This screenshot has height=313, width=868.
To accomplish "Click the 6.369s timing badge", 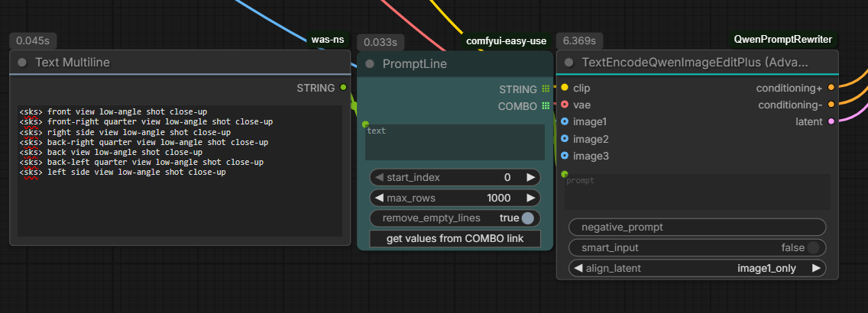I will 580,41.
